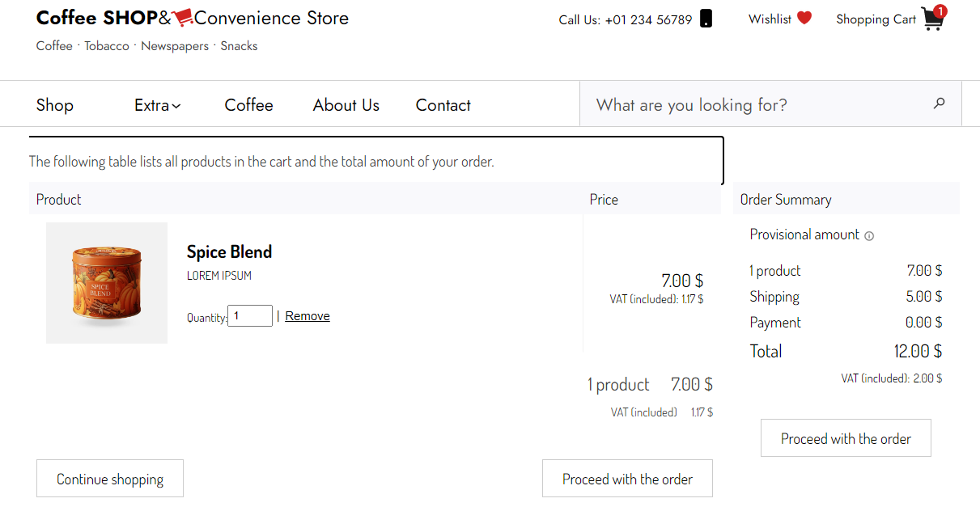The image size is (980, 528).
Task: Click the Spice Blend quantity field
Action: pos(250,316)
